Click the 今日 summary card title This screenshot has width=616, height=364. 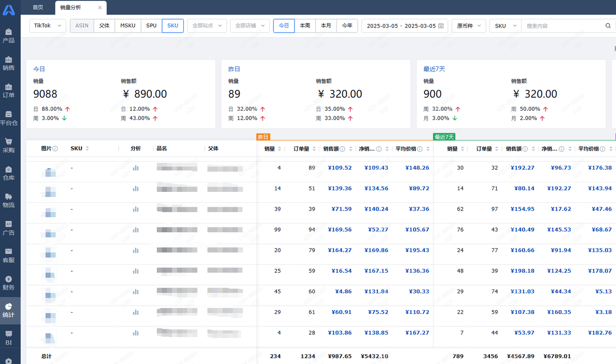(x=39, y=69)
